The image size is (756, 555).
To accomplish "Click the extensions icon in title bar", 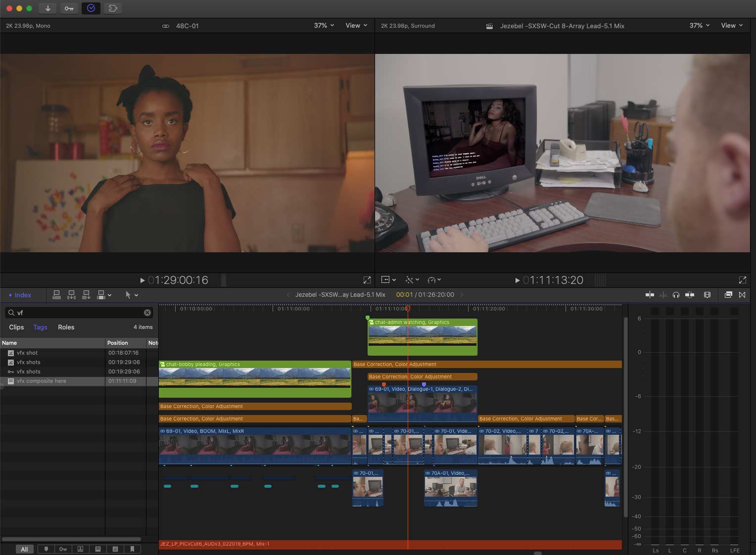I will click(x=113, y=8).
